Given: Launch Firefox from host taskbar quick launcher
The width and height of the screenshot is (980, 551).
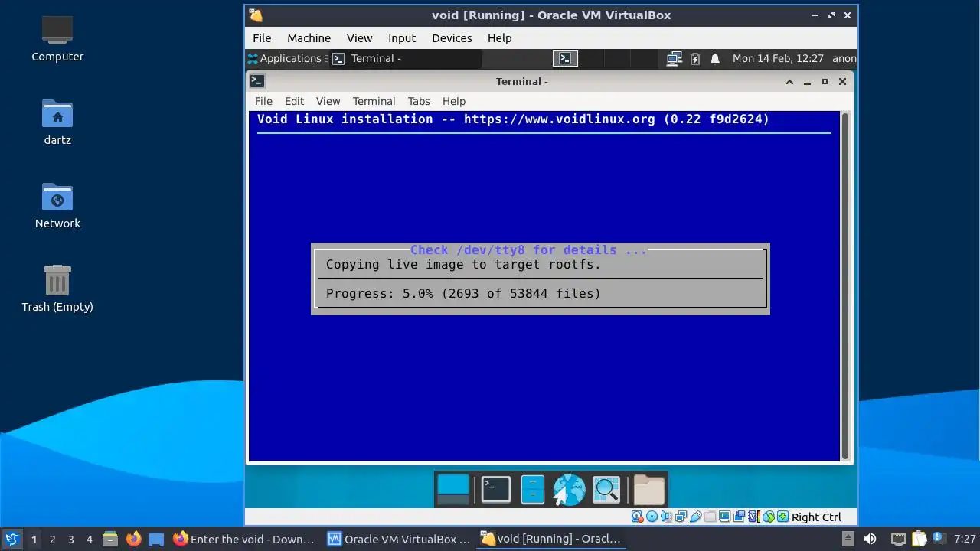Looking at the screenshot, I should pyautogui.click(x=133, y=539).
